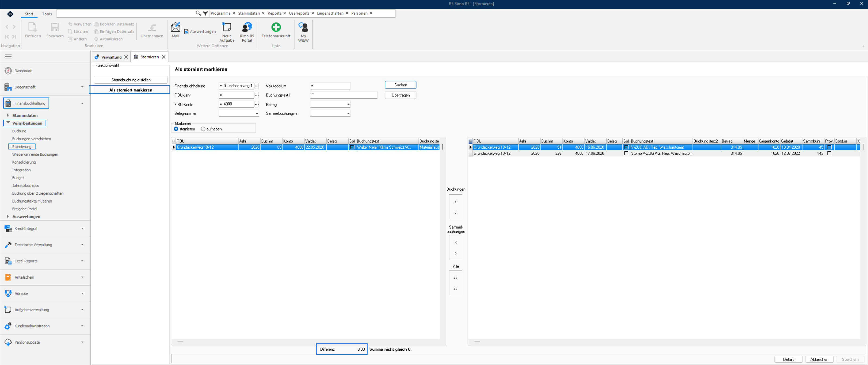Open the Mail icon in ribbon
The image size is (868, 365).
tap(176, 30)
